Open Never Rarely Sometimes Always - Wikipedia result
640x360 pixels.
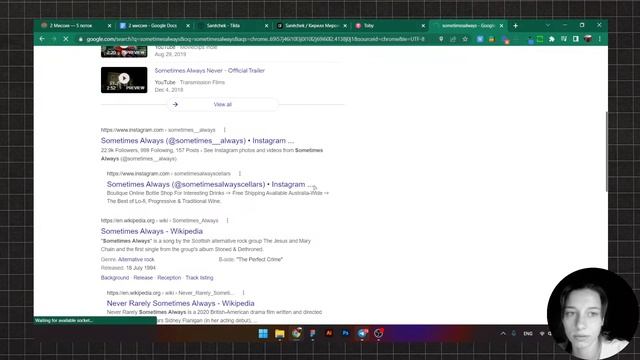180,303
